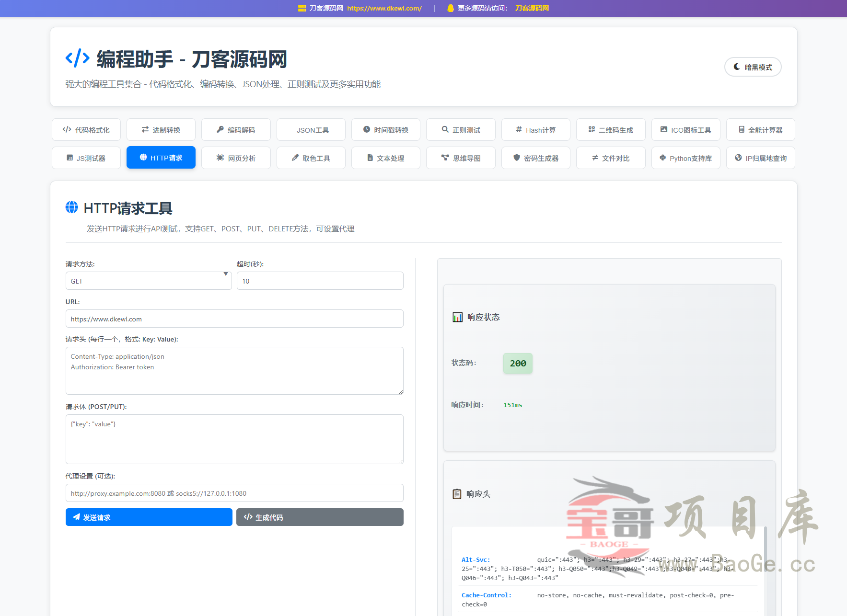Click the earth icon on IP归属地查询

coord(738,158)
